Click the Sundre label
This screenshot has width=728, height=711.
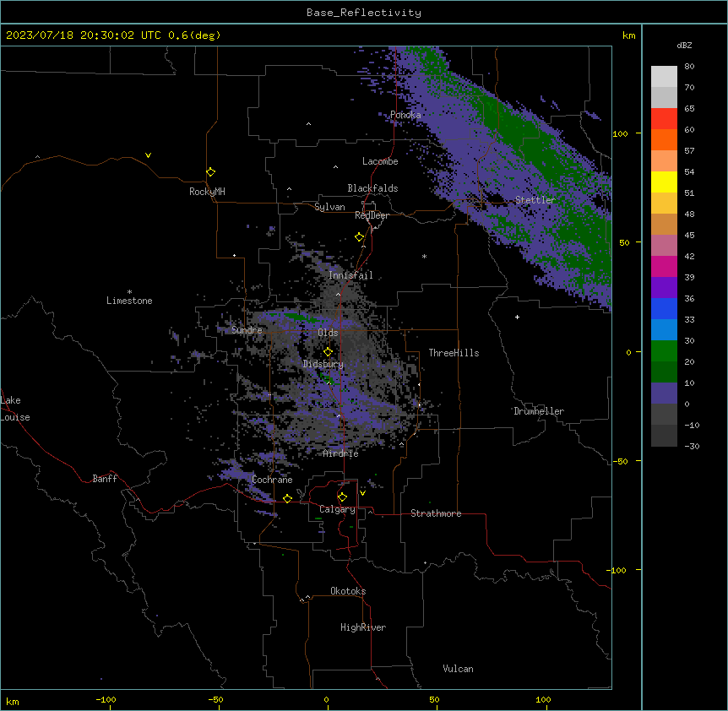[247, 330]
